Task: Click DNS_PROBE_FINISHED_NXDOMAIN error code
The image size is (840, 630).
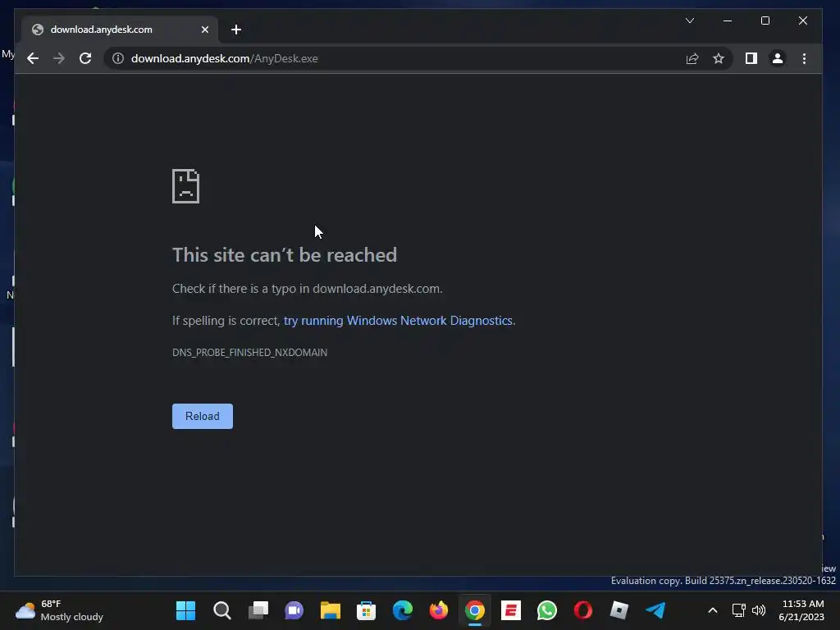Action: click(249, 353)
